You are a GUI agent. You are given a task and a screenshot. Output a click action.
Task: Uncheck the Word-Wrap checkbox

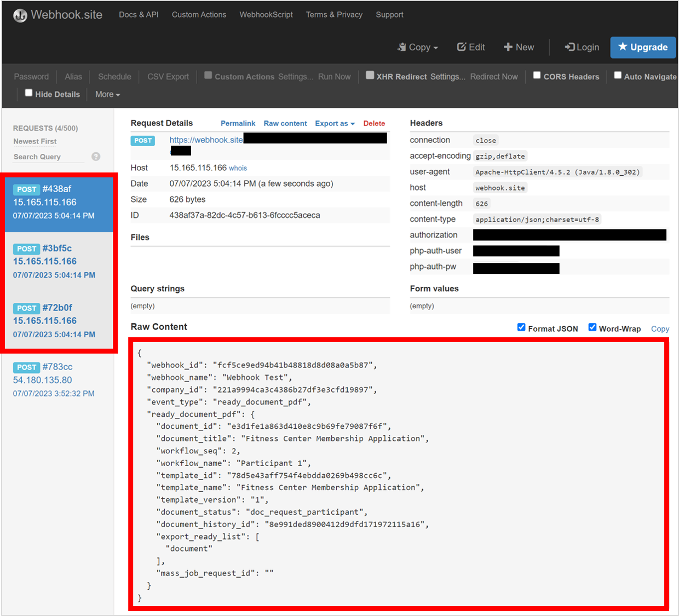tap(592, 327)
